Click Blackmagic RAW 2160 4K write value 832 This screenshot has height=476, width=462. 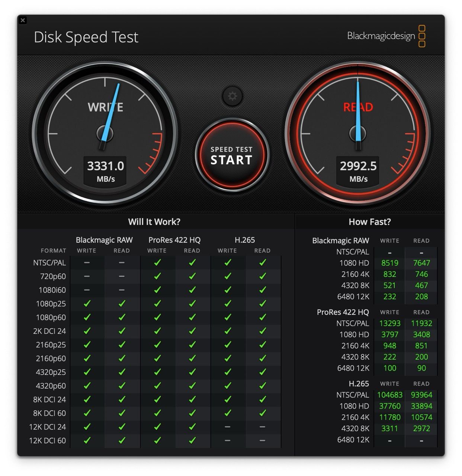click(390, 274)
